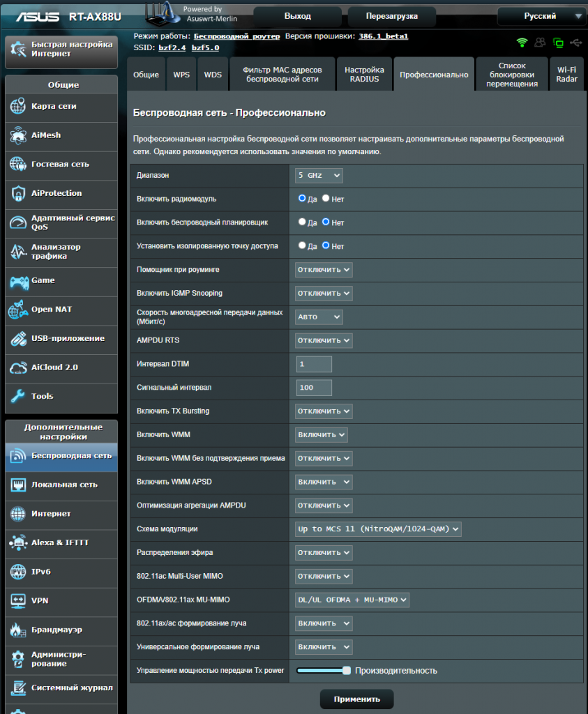The height and width of the screenshot is (714, 588).
Task: Click the Adaptive QoS gauge icon
Action: click(x=18, y=222)
